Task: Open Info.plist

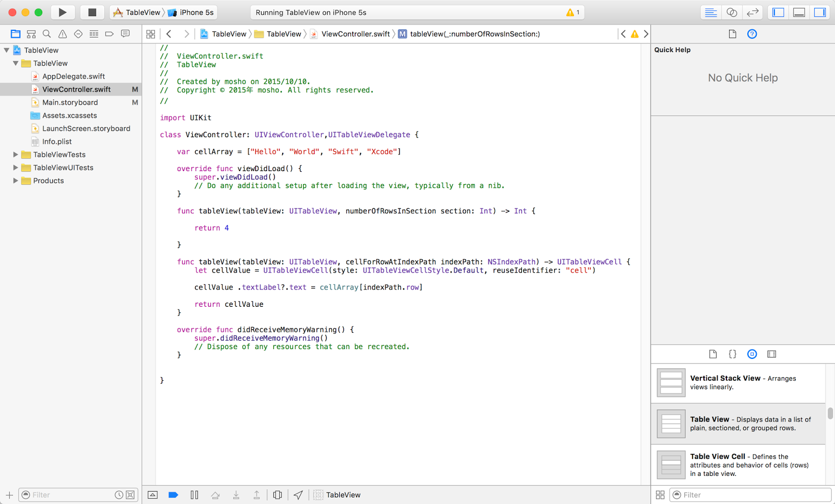Action: click(57, 141)
